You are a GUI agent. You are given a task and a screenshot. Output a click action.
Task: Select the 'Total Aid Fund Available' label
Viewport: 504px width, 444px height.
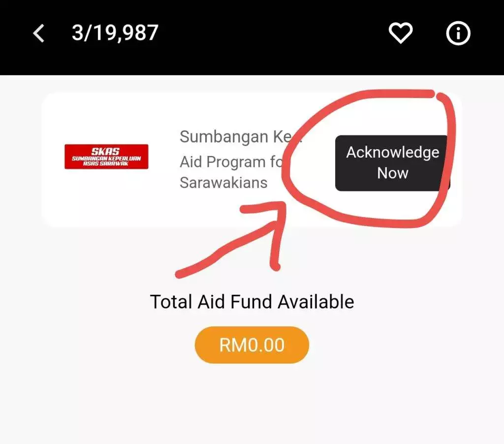click(x=252, y=301)
